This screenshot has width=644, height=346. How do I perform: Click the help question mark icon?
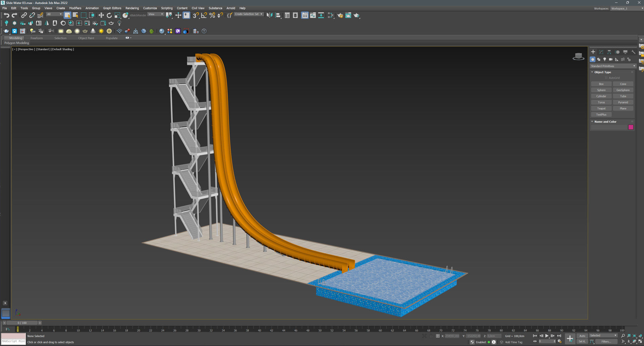tap(204, 31)
